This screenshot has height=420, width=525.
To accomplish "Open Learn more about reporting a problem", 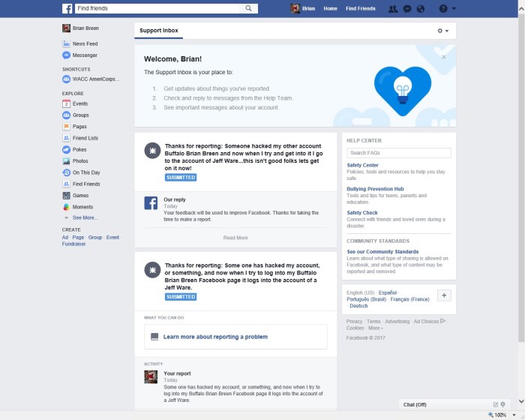I will (x=215, y=337).
